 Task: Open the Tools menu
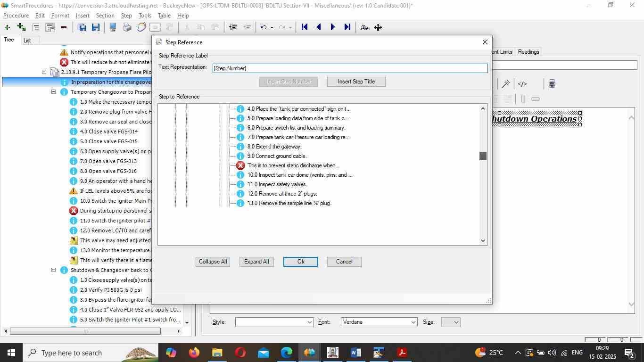[145, 16]
